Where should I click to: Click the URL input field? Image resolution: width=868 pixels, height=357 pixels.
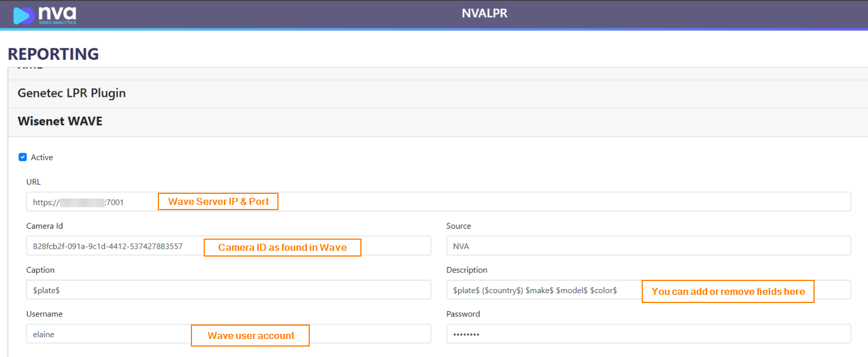pos(438,202)
